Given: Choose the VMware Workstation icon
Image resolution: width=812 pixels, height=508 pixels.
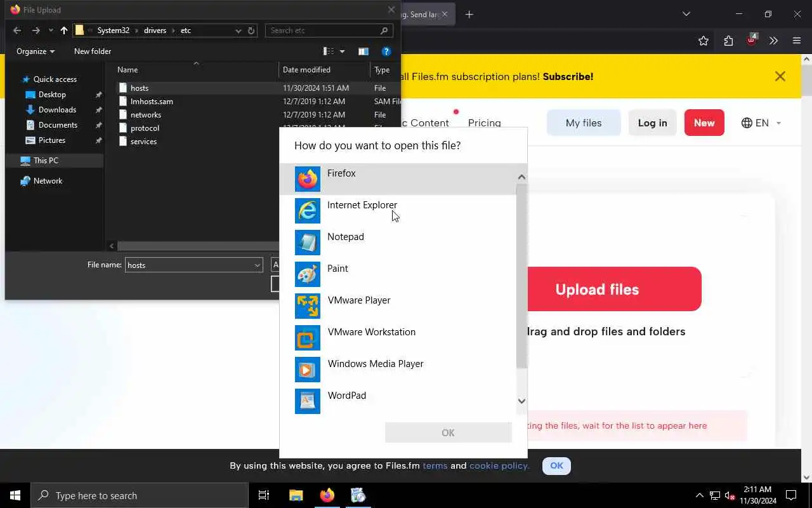Looking at the screenshot, I should (x=308, y=338).
